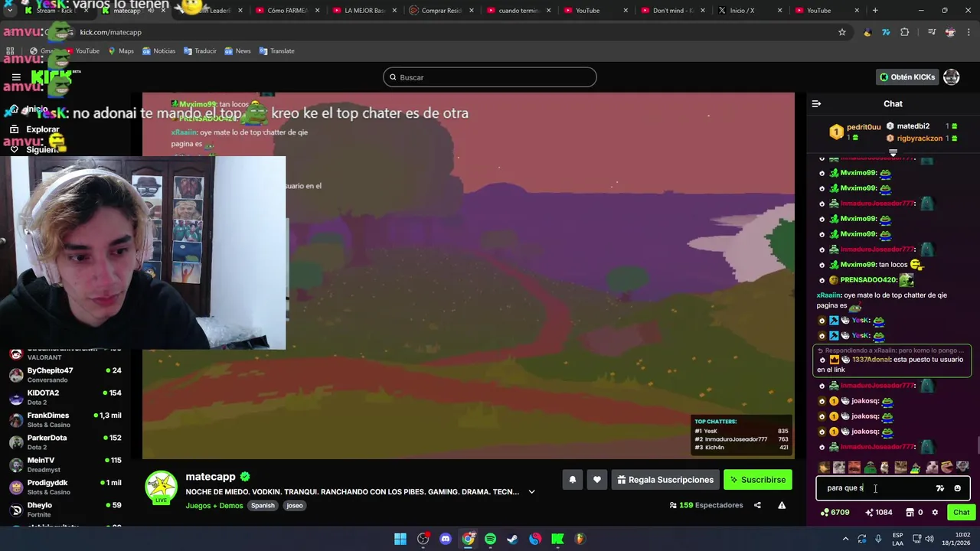Toggle the sidebar hamburger menu
This screenshot has width=980, height=551.
[16, 77]
